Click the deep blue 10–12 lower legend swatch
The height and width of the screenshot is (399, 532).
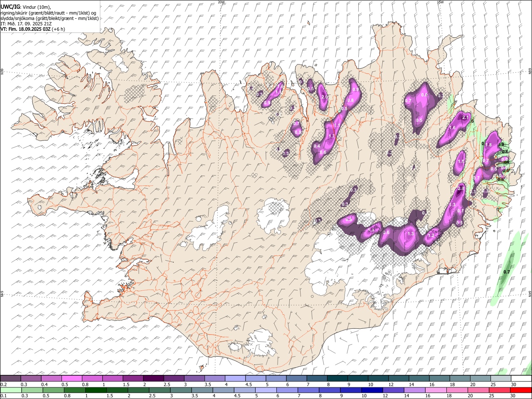[x=372, y=390]
